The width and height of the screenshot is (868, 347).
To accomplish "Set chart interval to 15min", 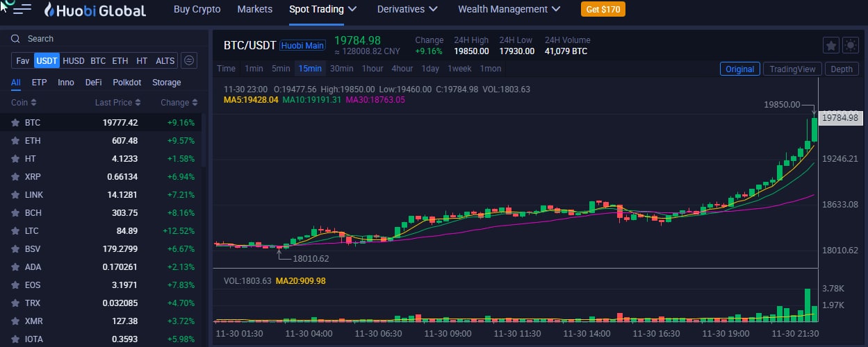I will [x=310, y=69].
